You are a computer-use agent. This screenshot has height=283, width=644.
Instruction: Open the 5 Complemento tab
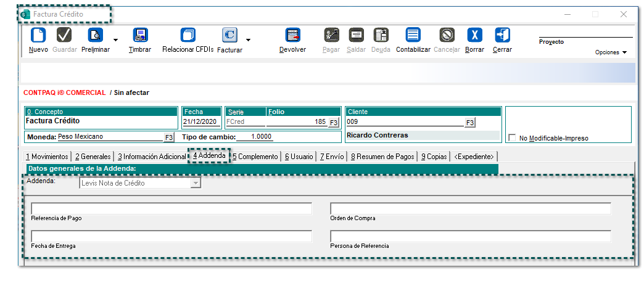[255, 157]
